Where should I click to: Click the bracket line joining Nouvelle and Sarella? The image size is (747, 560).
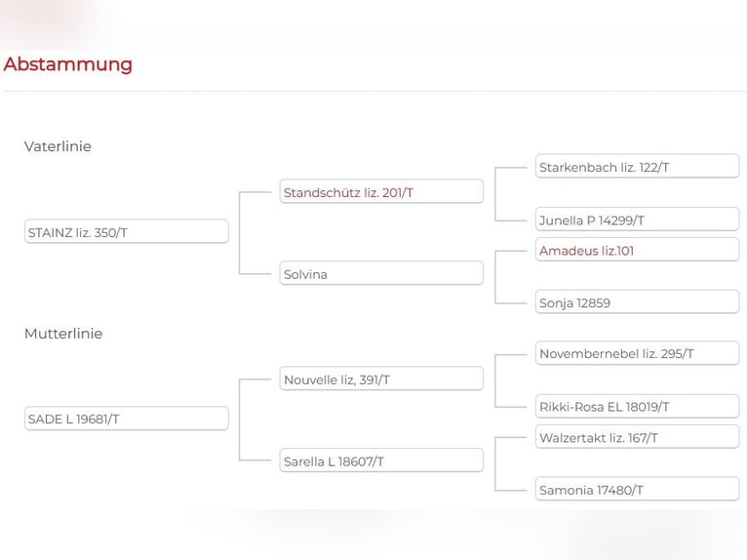(x=240, y=420)
